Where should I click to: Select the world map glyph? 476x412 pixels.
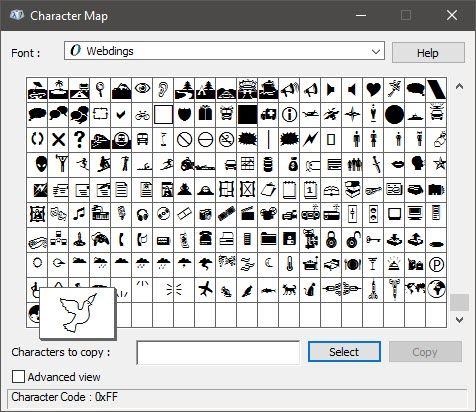(x=415, y=289)
